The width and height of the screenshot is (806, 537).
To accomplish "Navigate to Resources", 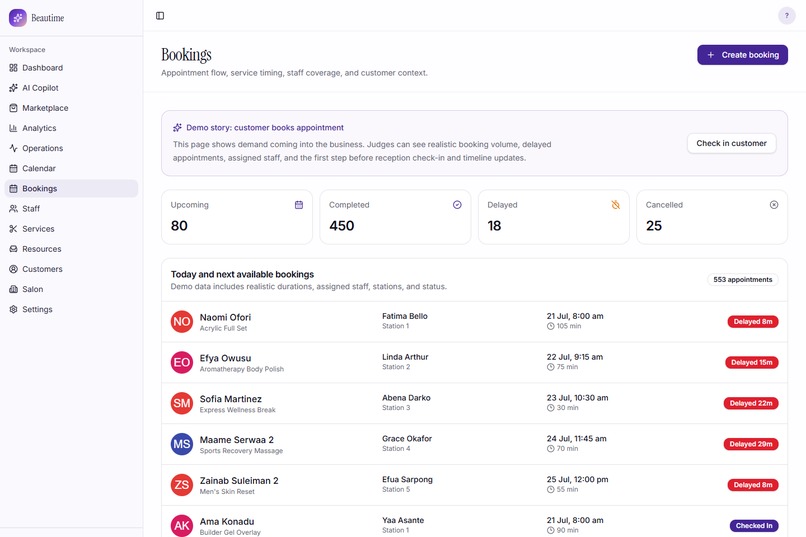I will coord(71,249).
